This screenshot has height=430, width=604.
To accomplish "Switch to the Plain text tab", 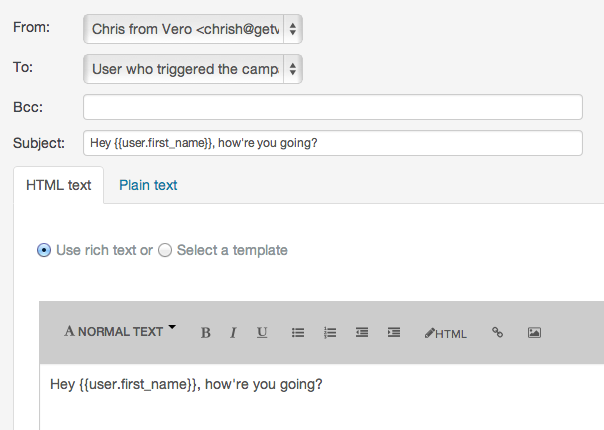I will [148, 185].
